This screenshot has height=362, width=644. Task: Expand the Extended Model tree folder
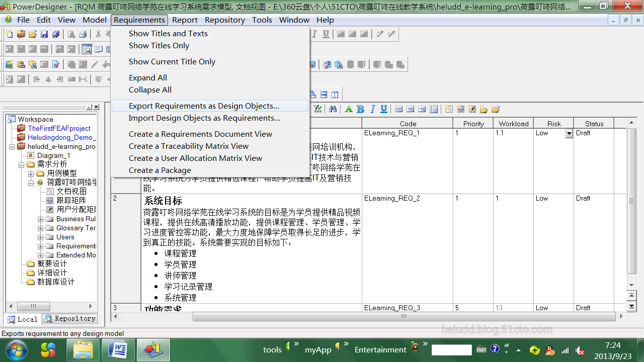[41, 255]
